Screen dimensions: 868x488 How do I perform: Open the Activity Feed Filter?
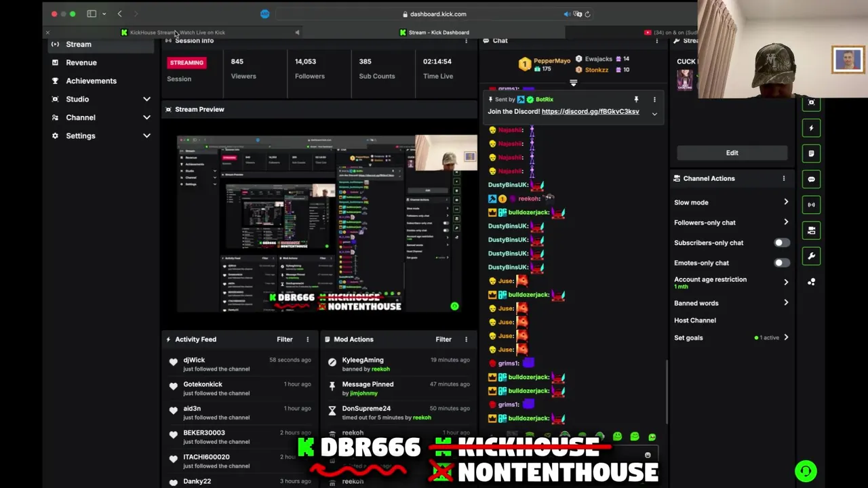click(x=284, y=340)
